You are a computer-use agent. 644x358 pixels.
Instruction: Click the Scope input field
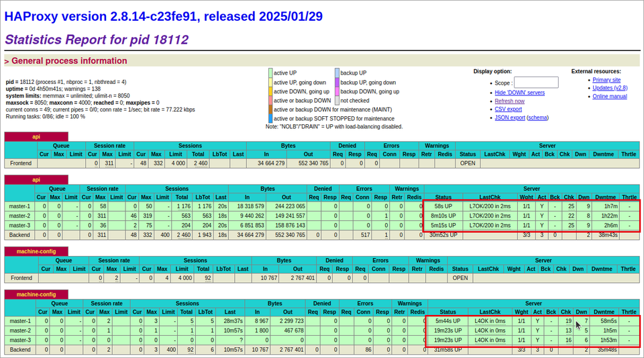[536, 83]
